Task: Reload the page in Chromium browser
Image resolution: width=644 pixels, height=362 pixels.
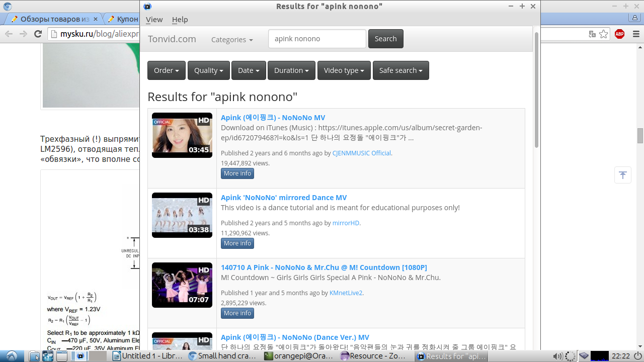Action: [38, 34]
